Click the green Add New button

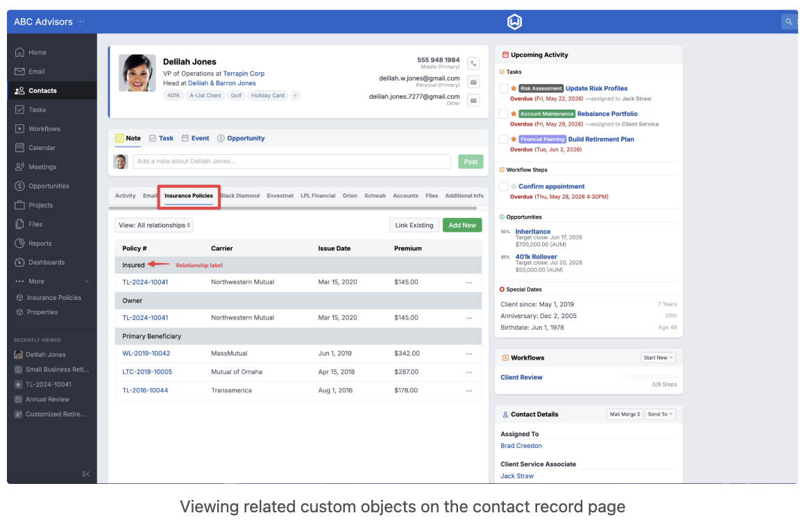pos(462,226)
